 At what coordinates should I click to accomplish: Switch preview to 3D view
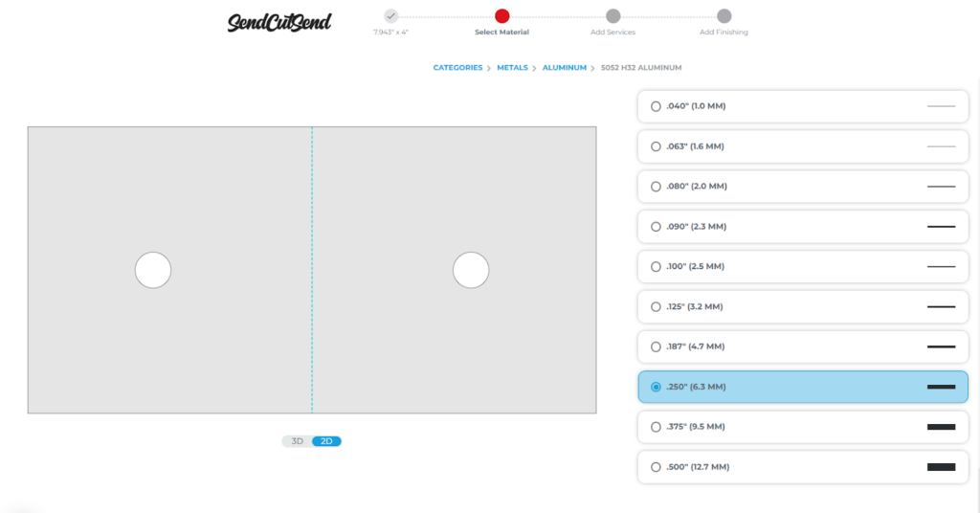tap(298, 441)
